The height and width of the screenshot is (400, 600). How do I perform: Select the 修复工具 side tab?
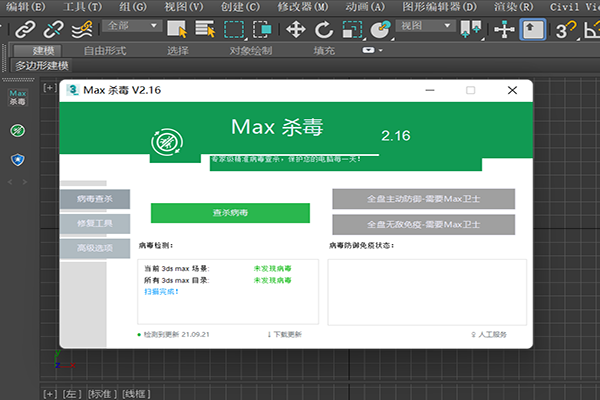click(95, 224)
